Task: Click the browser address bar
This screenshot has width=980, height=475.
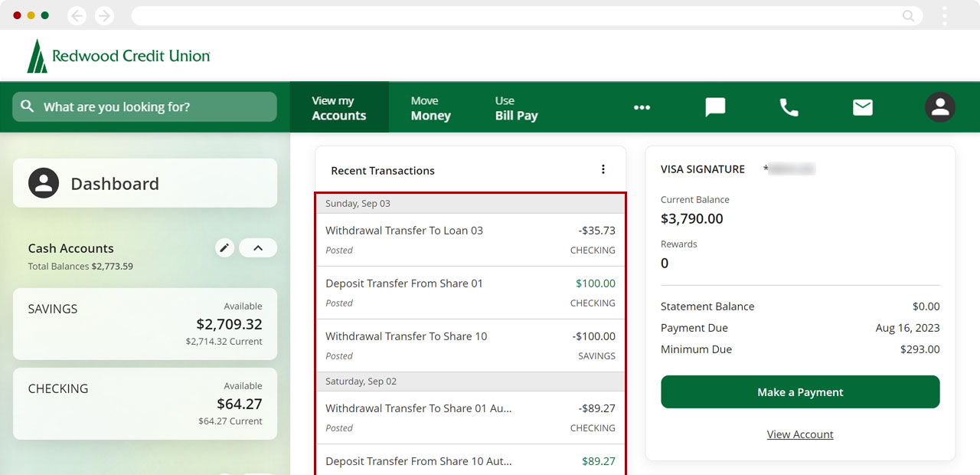Action: click(527, 15)
